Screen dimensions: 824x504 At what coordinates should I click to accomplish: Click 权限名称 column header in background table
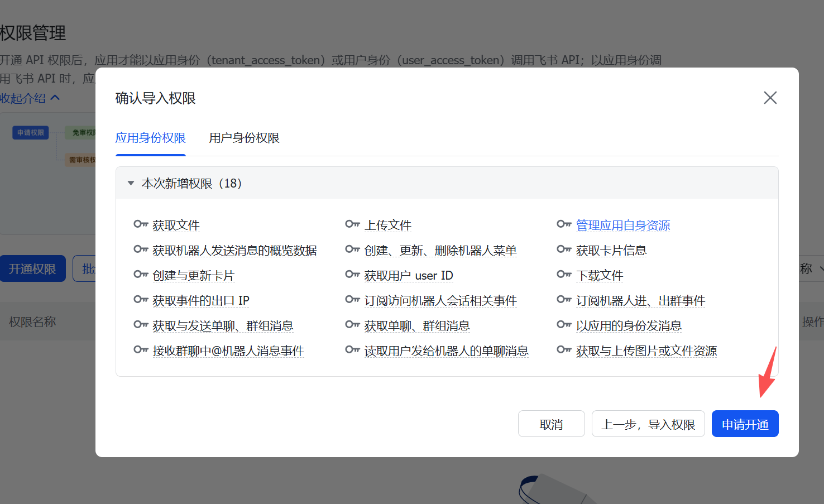click(32, 321)
